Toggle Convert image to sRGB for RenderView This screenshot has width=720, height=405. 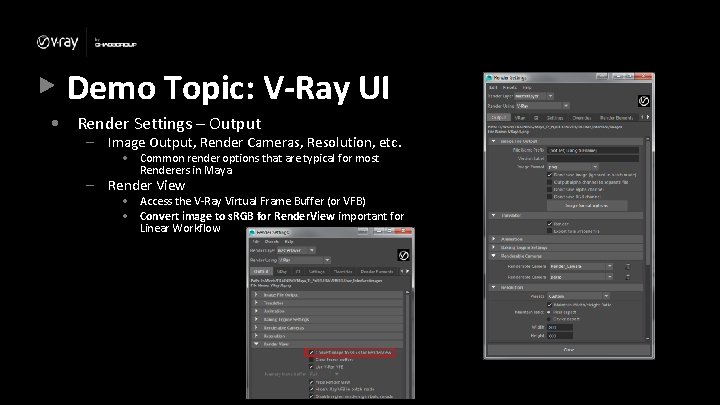click(311, 353)
